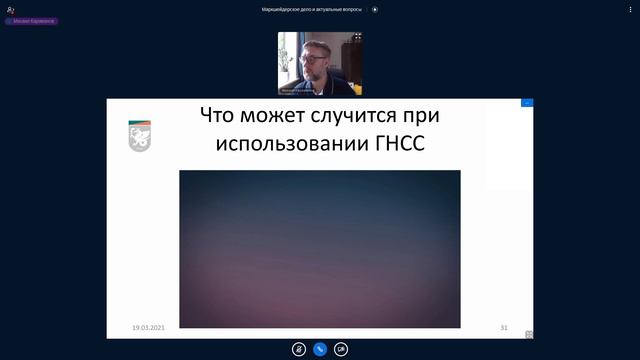The height and width of the screenshot is (360, 640).
Task: Click the slide number '31'
Action: point(504,328)
